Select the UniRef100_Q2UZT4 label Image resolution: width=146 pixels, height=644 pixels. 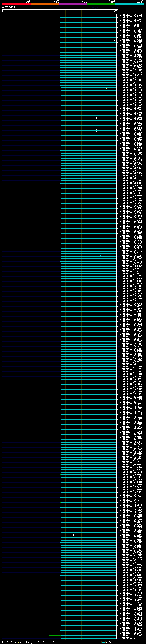pos(131,357)
